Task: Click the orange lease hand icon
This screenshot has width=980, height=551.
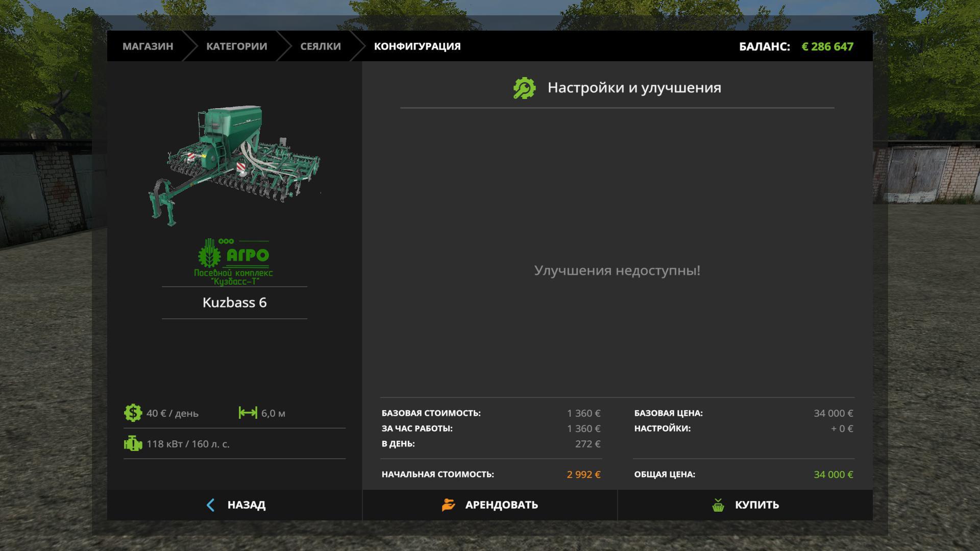Action: pyautogui.click(x=448, y=505)
